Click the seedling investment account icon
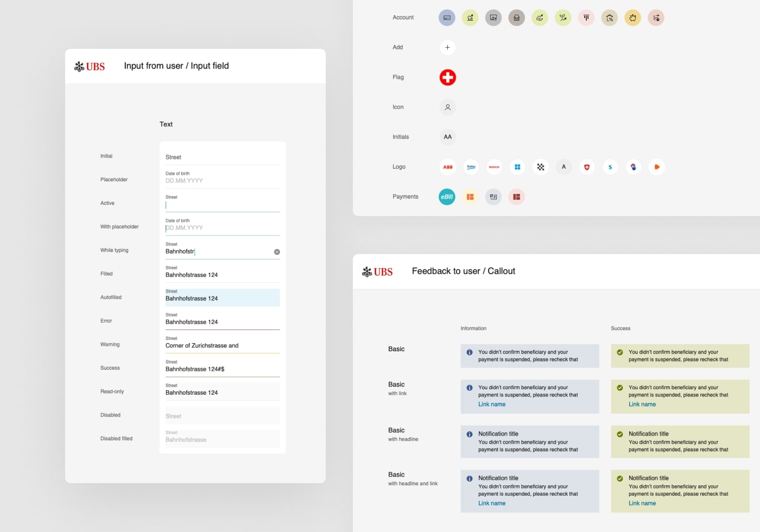The width and height of the screenshot is (760, 532). (563, 17)
